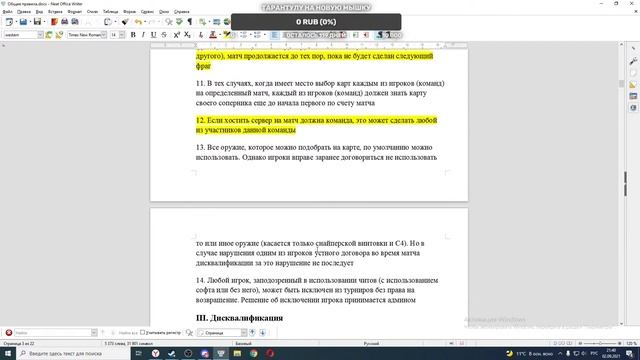Click the New style from selection icon
This screenshot has height=360, width=640.
tap(59, 35)
